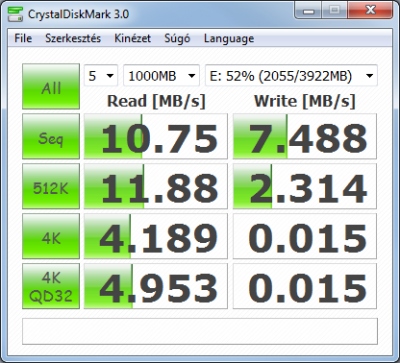Open the Szerkesztés menu
This screenshot has height=363, width=400.
click(73, 38)
